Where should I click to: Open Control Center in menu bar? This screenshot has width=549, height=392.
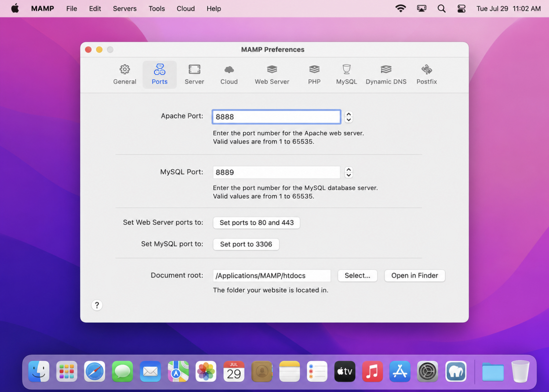[x=461, y=8]
